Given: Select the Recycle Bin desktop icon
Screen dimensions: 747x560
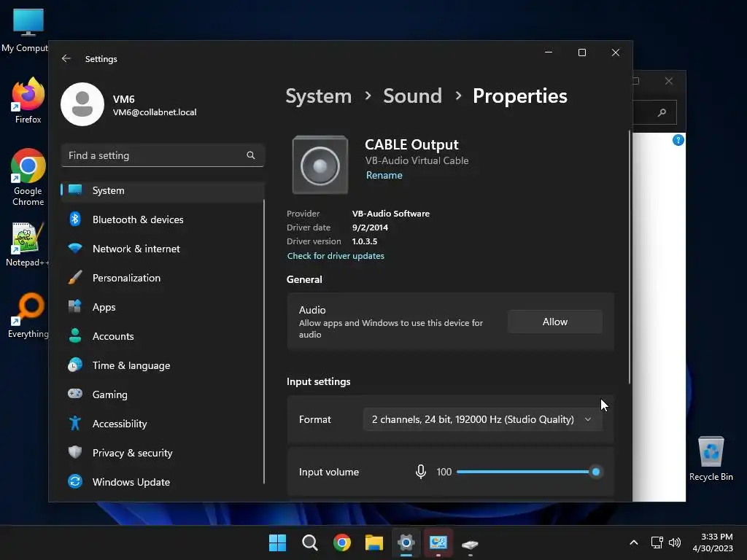Looking at the screenshot, I should click(x=711, y=458).
